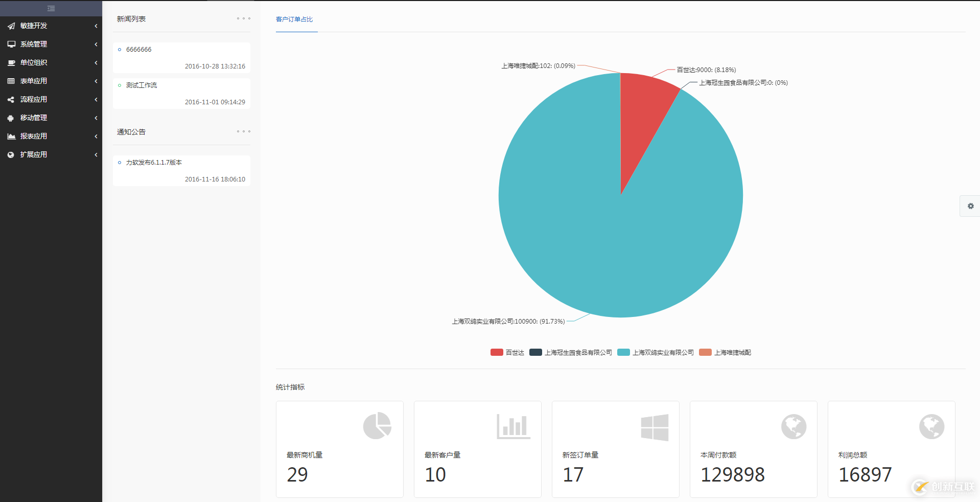Image resolution: width=980 pixels, height=502 pixels.
Task: Click the 最新客户量 value 10
Action: click(x=435, y=475)
